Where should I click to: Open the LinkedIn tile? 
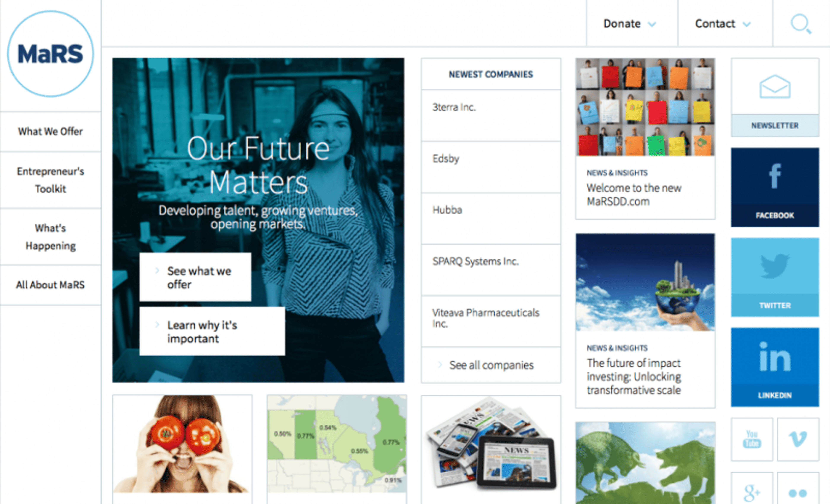tap(775, 367)
